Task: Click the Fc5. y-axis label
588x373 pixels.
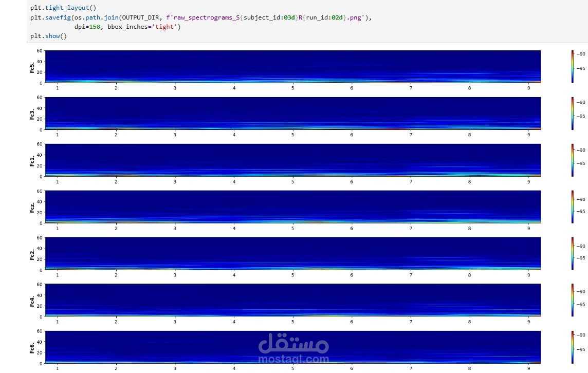Action: 32,67
